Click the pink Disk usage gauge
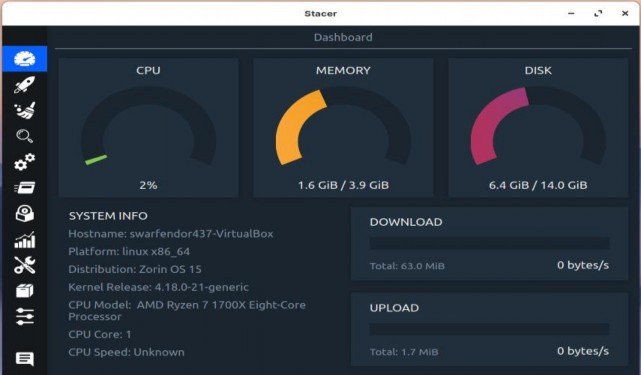The image size is (641, 375). pyautogui.click(x=538, y=126)
